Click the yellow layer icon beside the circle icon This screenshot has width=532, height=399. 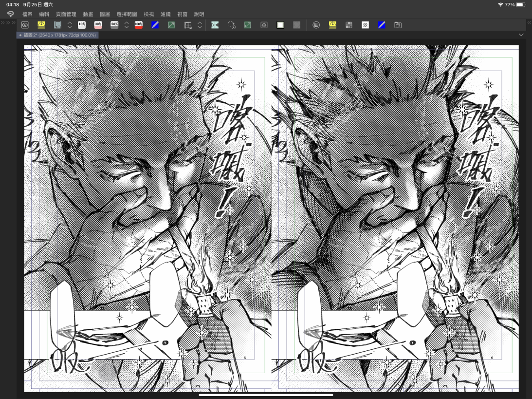[332, 25]
